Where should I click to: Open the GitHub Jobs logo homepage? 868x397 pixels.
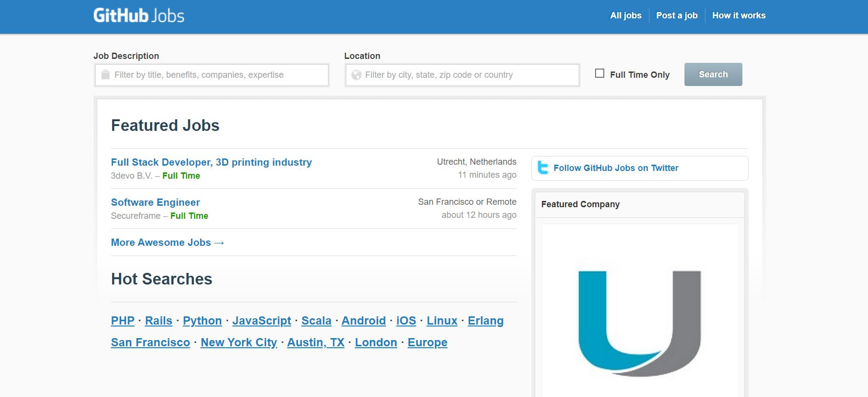pyautogui.click(x=139, y=15)
